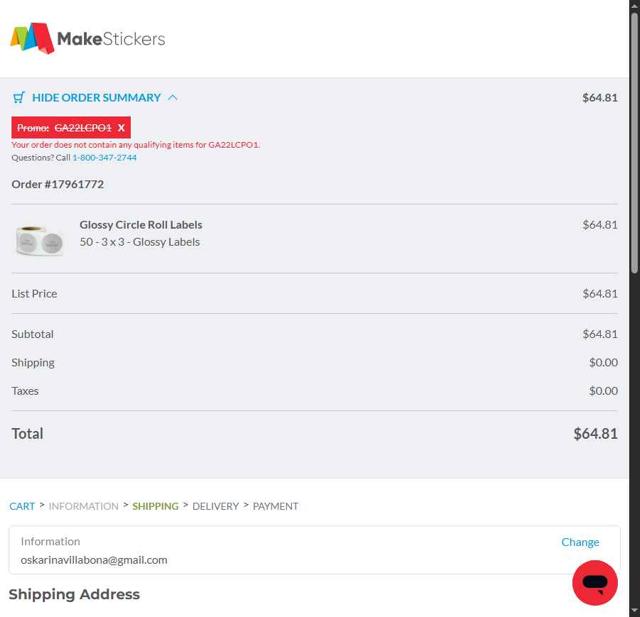Click Hide Order Summary text
The height and width of the screenshot is (617, 640).
pyautogui.click(x=96, y=97)
